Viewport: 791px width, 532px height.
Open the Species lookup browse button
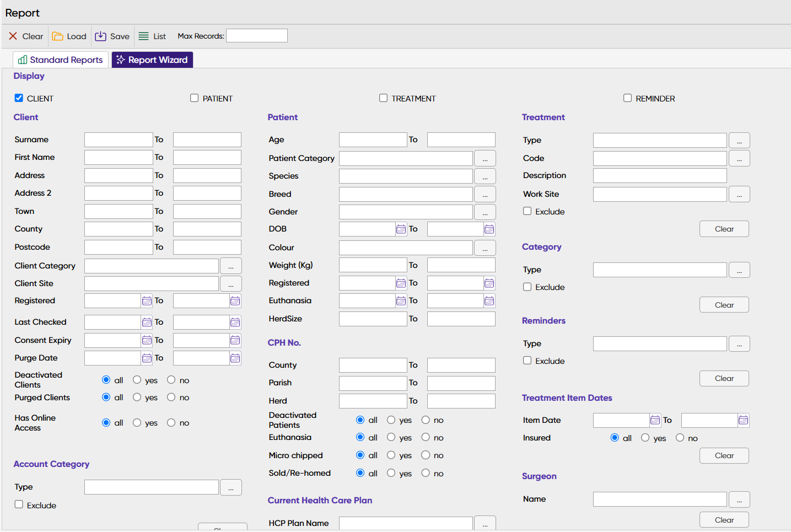485,176
